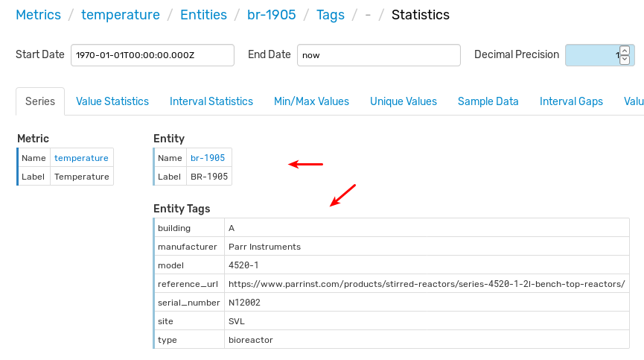Screen dimensions: 644x360
Task: Switch to the Value Statistics tab
Action: coord(112,101)
